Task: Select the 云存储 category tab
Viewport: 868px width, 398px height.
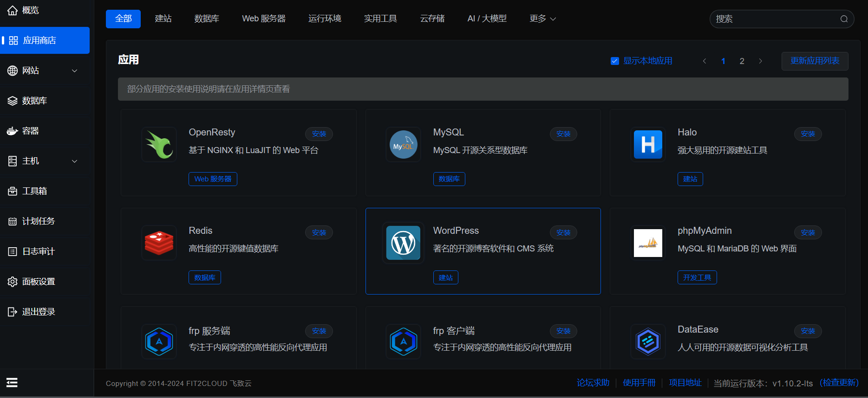Action: click(432, 19)
